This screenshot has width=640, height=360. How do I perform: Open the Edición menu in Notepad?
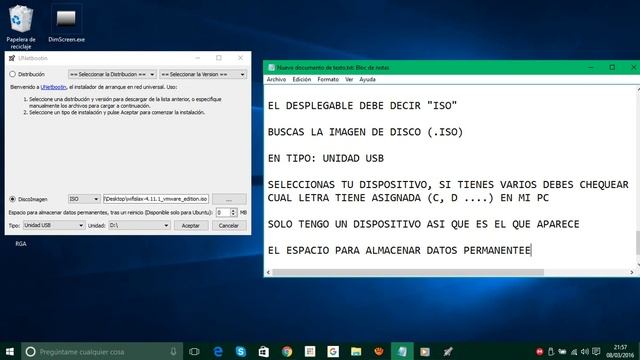click(302, 80)
